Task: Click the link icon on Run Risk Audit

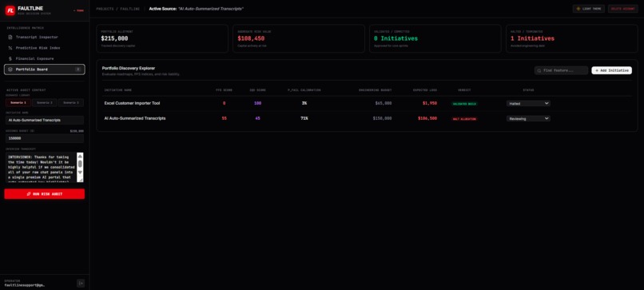Action: pos(29,194)
